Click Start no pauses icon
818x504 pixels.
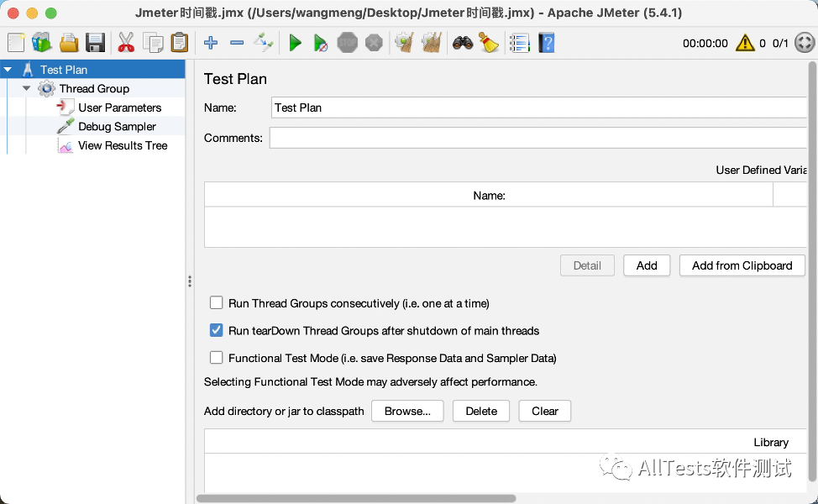point(321,43)
